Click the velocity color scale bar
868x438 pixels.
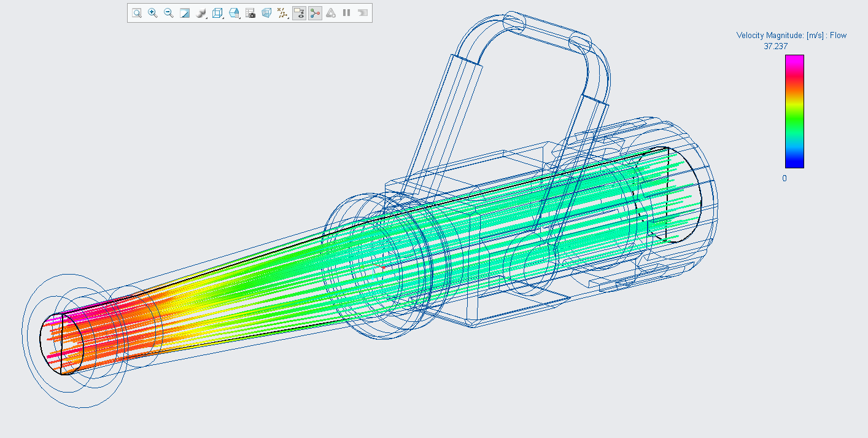point(793,111)
